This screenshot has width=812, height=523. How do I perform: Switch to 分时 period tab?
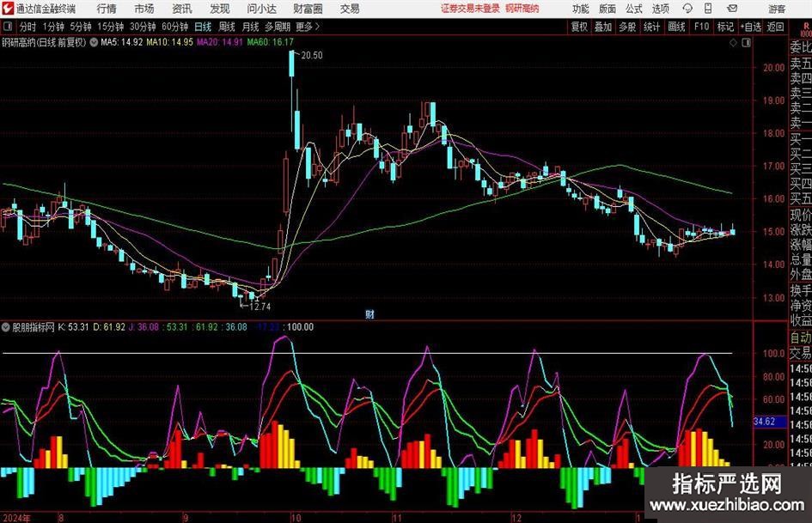[x=28, y=27]
